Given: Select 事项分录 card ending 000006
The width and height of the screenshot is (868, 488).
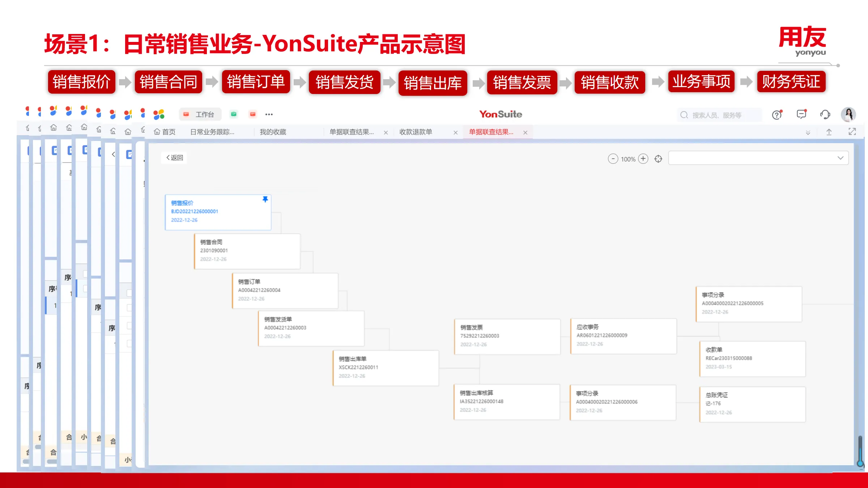Looking at the screenshot, I should 623,402.
